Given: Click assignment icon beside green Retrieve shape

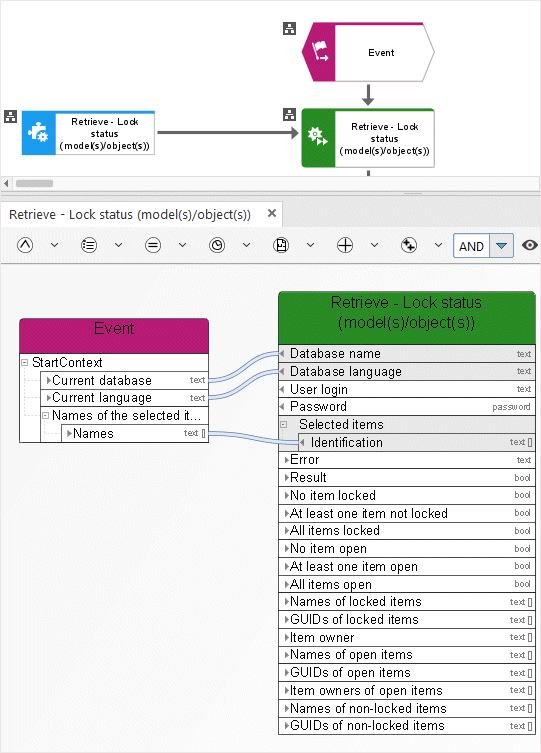Looking at the screenshot, I should point(289,114).
